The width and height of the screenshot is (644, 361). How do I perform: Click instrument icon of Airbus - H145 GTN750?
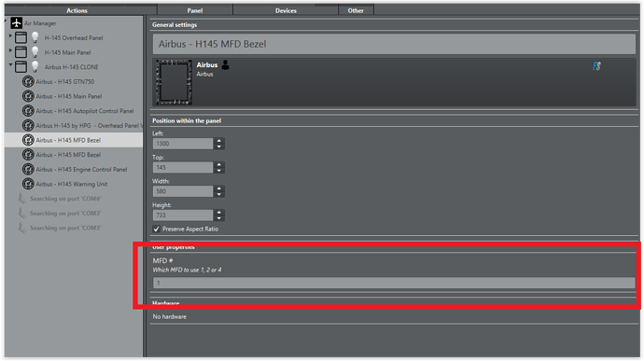28,81
